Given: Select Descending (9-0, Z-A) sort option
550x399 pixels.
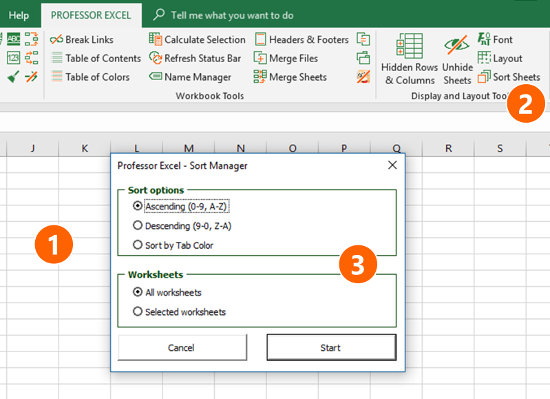Looking at the screenshot, I should click(x=182, y=226).
